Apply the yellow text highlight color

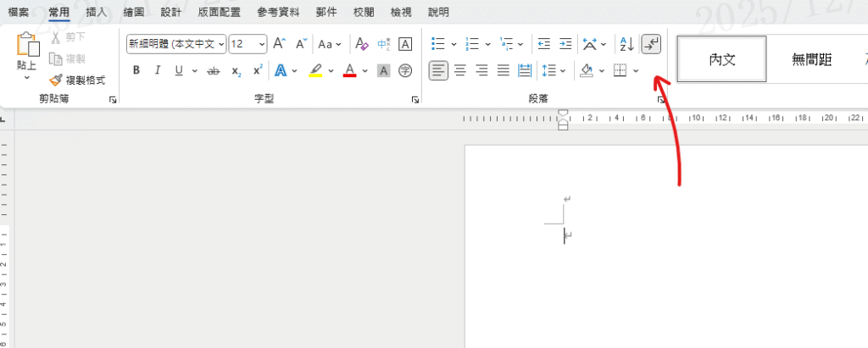pos(315,70)
